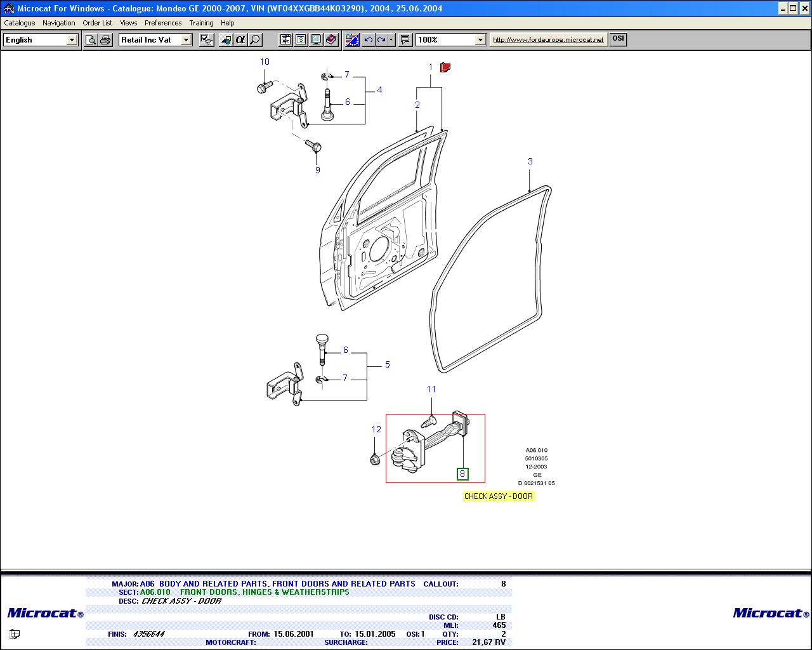The width and height of the screenshot is (812, 650).
Task: Click the speech bubble notes icon
Action: (405, 40)
